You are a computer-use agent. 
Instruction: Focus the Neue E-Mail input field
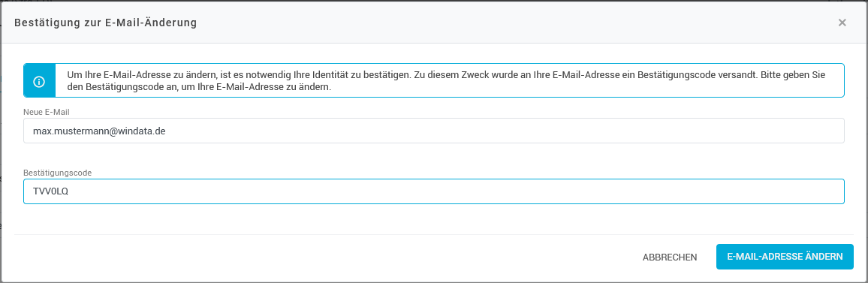[433, 131]
